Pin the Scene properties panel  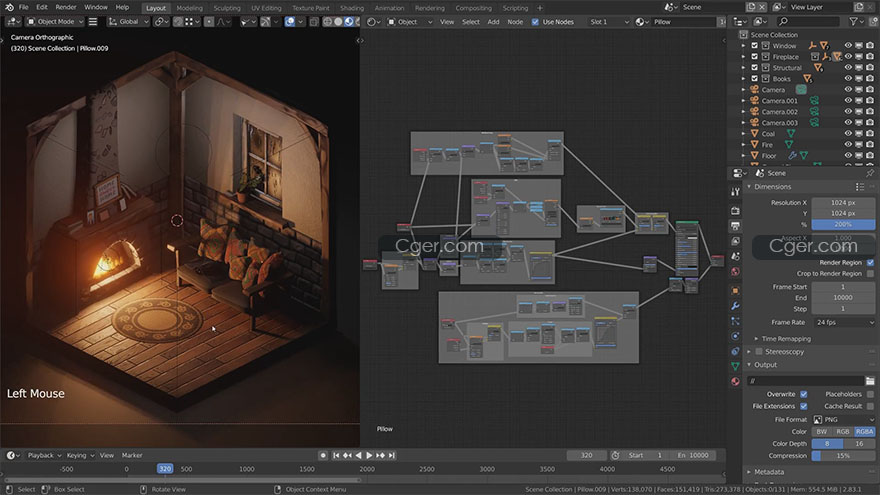[x=870, y=173]
